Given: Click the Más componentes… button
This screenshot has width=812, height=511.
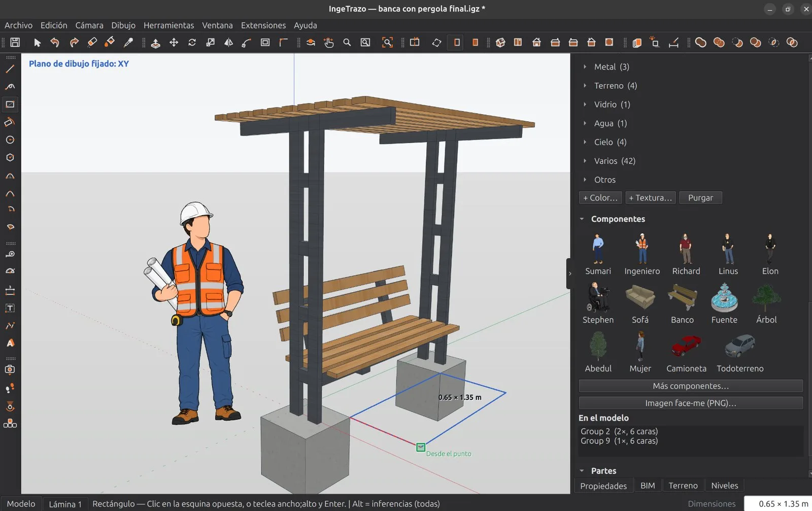Looking at the screenshot, I should coord(691,386).
